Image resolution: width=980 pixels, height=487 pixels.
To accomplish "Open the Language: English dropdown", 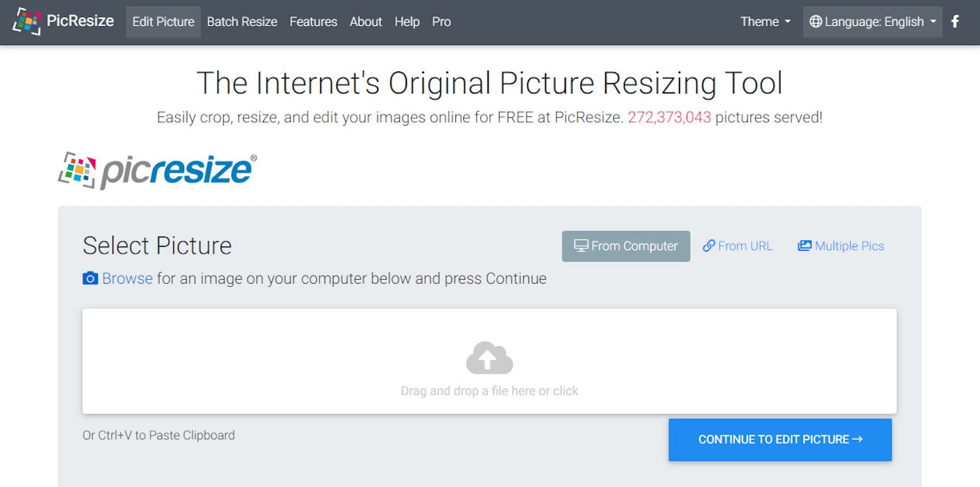I will pos(872,21).
